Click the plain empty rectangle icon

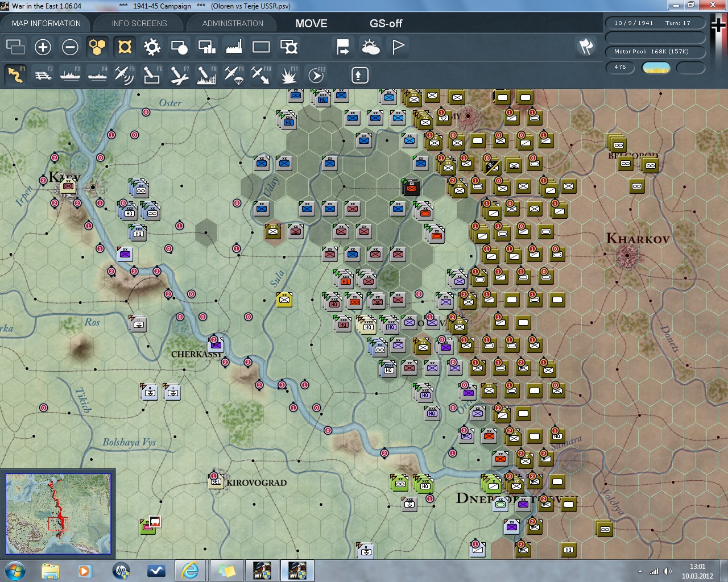pyautogui.click(x=261, y=47)
